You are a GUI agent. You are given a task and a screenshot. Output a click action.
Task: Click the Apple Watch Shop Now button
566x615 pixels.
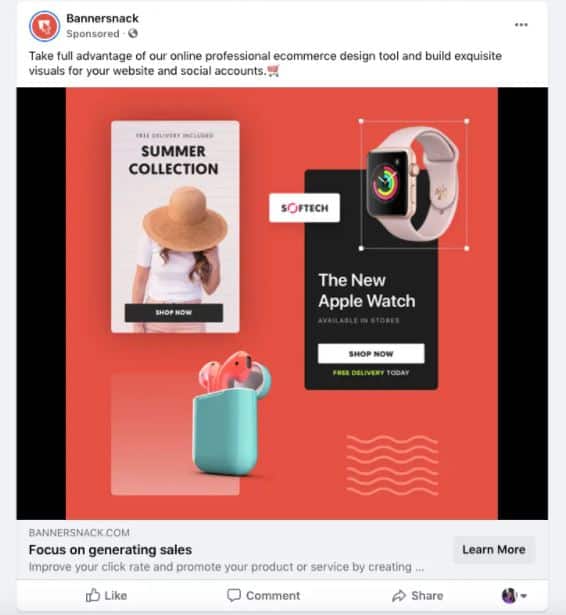[371, 354]
